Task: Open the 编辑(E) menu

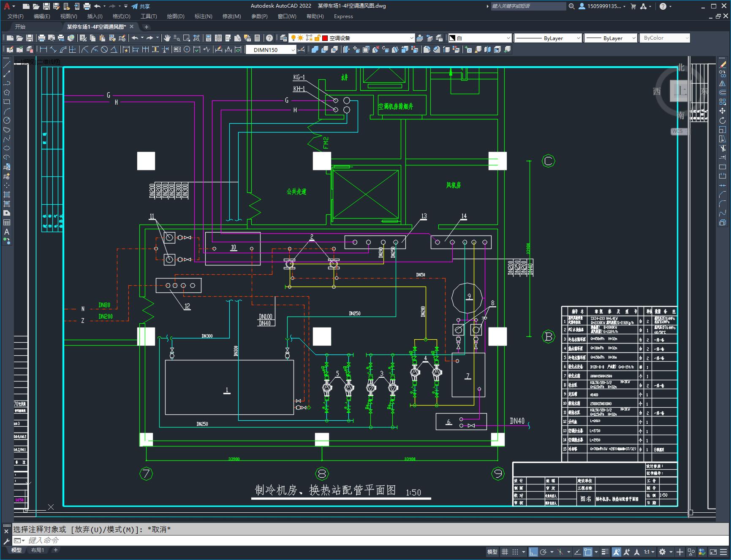Action: coord(42,16)
